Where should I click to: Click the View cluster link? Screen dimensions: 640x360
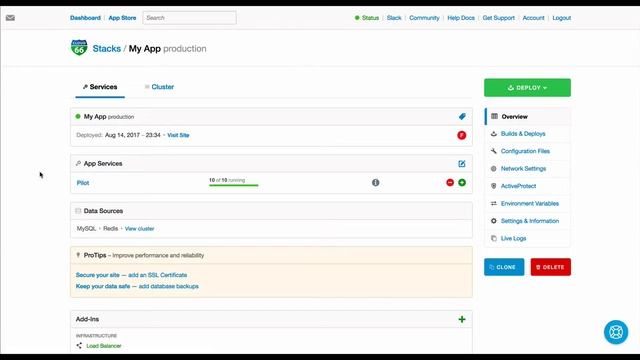tap(140, 229)
